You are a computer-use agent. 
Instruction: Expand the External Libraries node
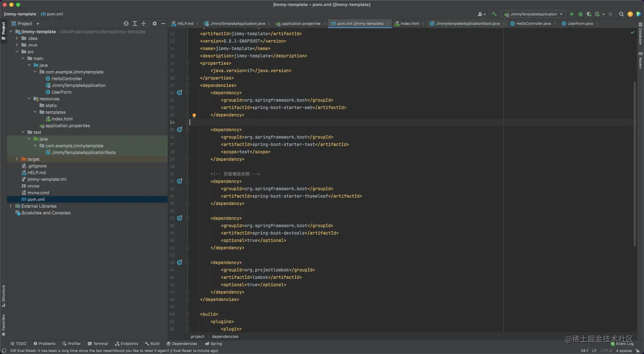pos(11,206)
